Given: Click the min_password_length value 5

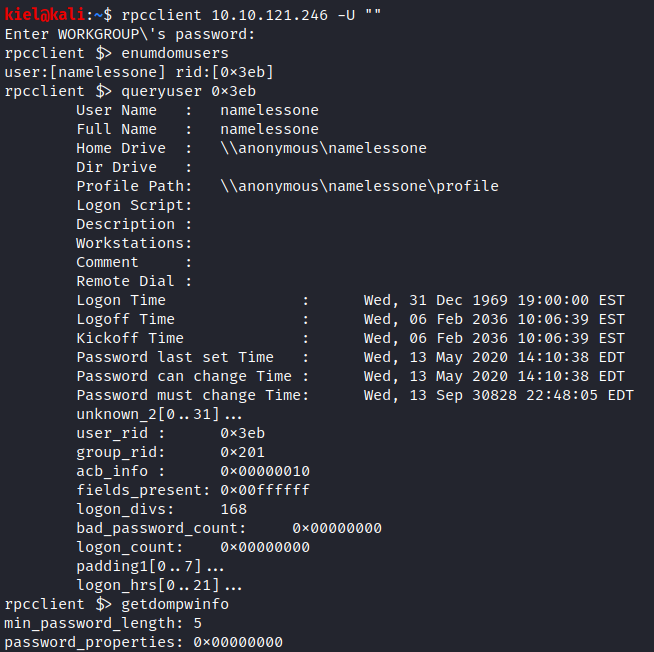Looking at the screenshot, I should pyautogui.click(x=198, y=623).
